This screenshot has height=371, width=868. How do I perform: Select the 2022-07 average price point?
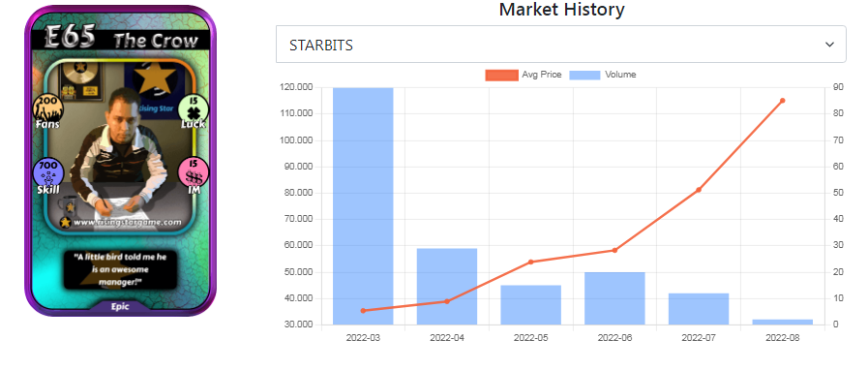(699, 190)
